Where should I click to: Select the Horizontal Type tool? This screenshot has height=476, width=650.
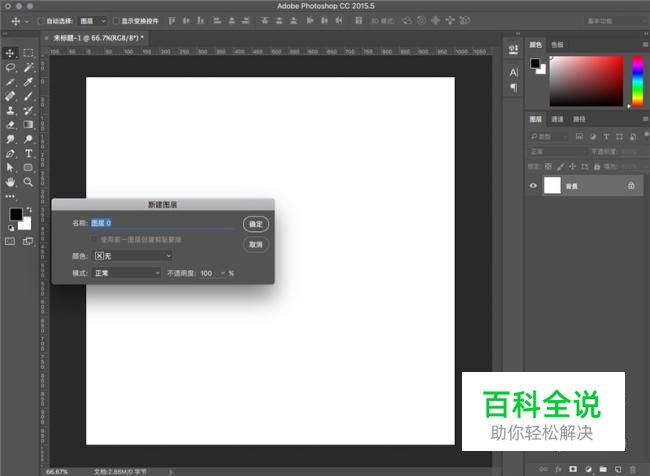tap(28, 154)
